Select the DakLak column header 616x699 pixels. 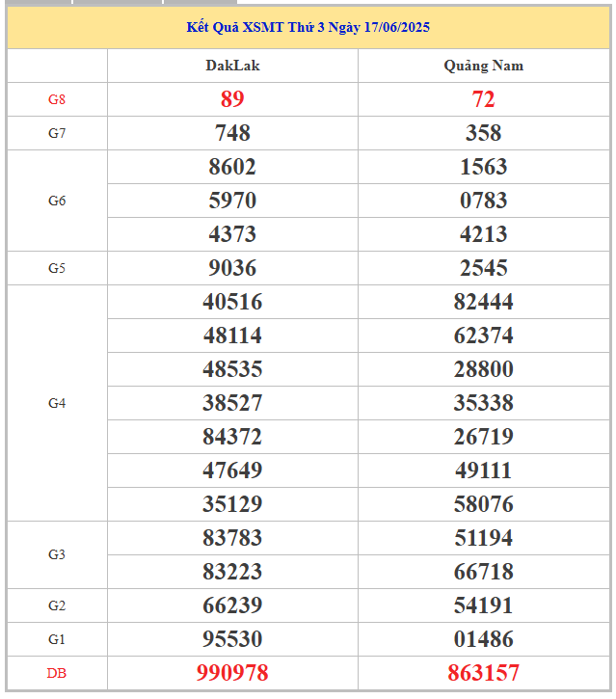pyautogui.click(x=232, y=66)
